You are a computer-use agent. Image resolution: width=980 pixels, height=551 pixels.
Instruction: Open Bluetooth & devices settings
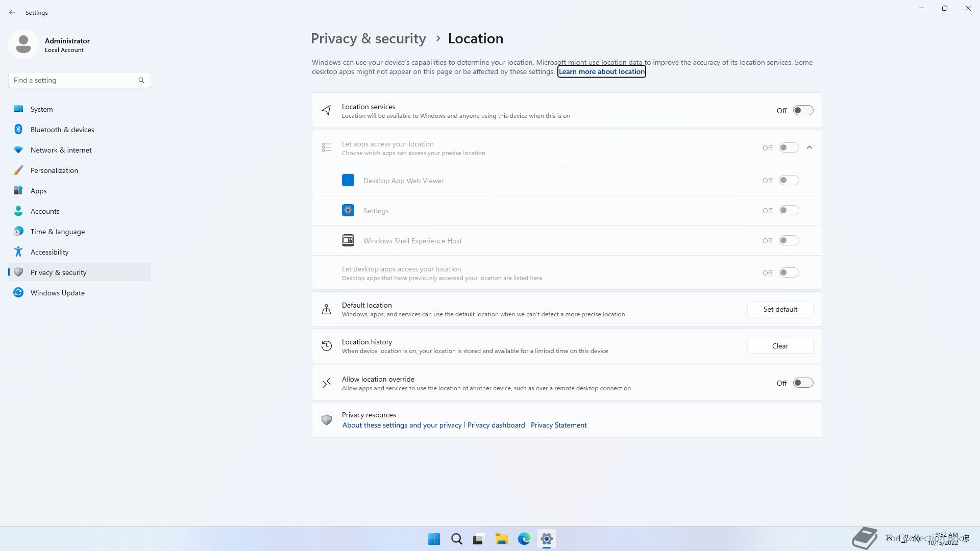pos(62,130)
